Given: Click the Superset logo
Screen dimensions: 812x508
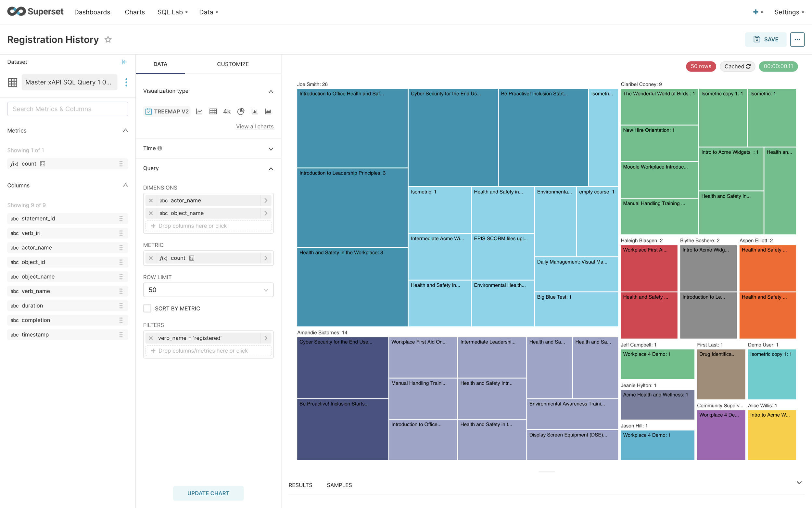Looking at the screenshot, I should point(35,12).
